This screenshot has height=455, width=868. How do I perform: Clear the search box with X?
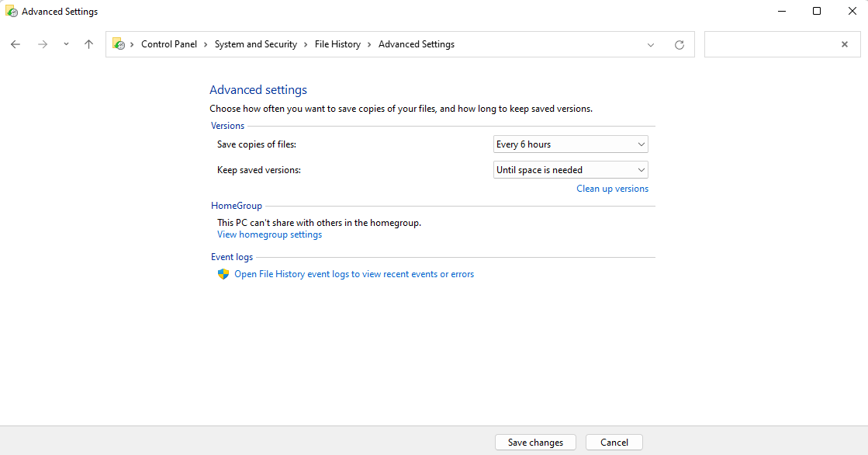845,44
